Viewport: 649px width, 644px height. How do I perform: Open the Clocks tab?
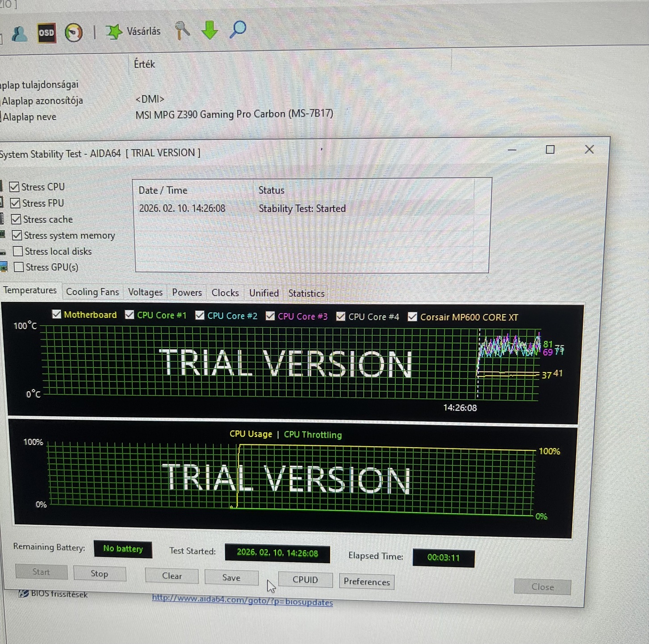(x=225, y=293)
